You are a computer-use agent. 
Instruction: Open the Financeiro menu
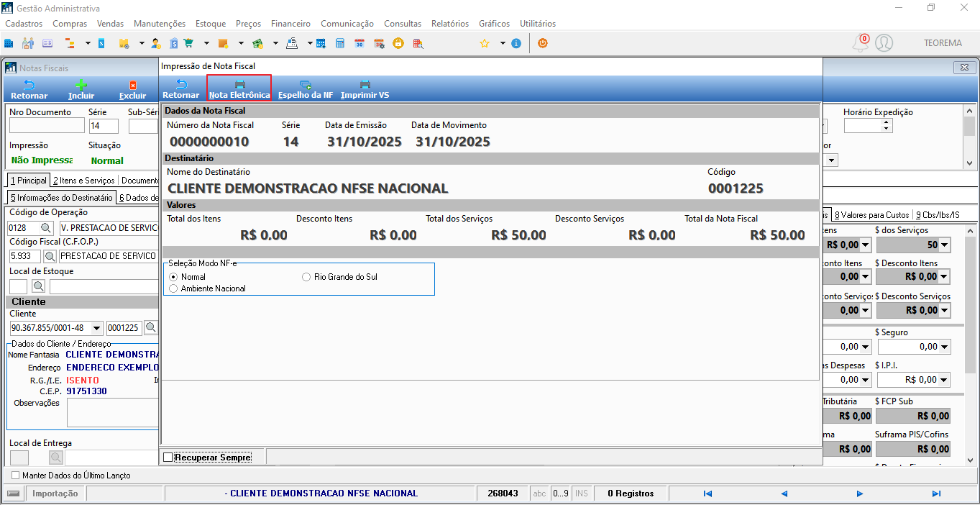click(290, 24)
